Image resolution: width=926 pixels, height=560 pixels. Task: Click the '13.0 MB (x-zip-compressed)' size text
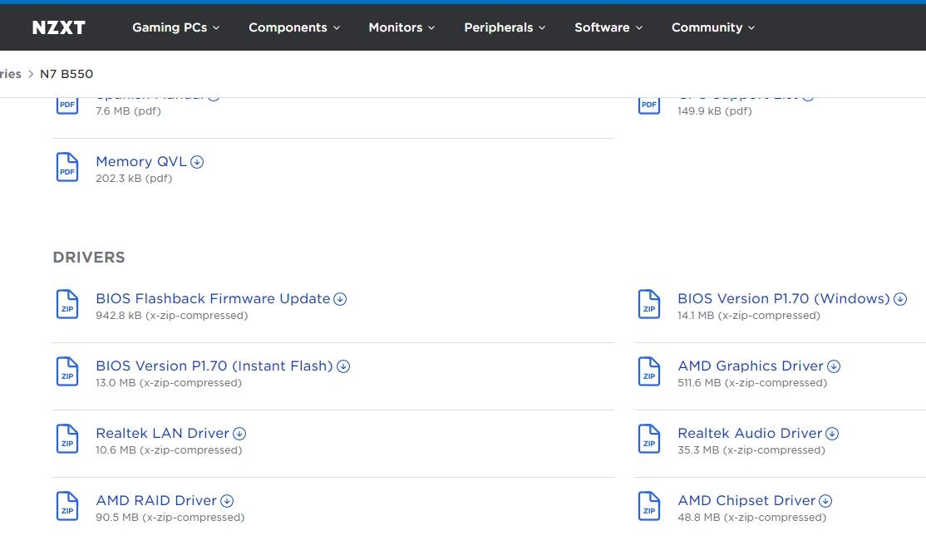pos(169,383)
